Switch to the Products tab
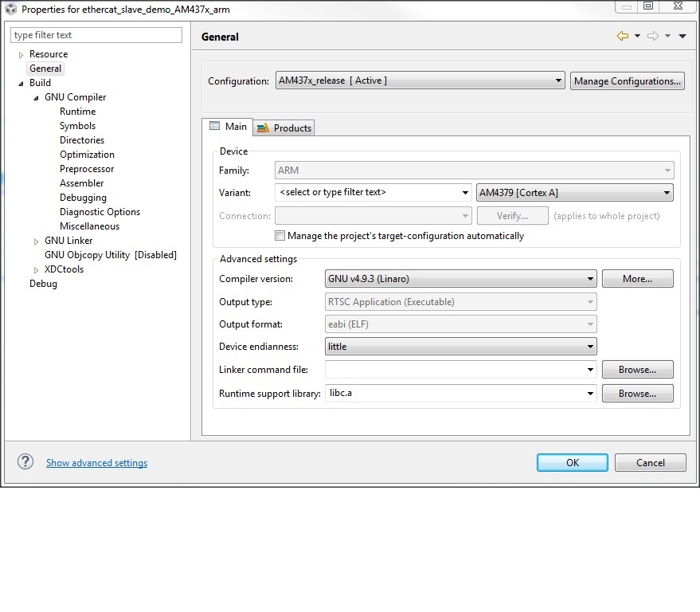 click(284, 127)
